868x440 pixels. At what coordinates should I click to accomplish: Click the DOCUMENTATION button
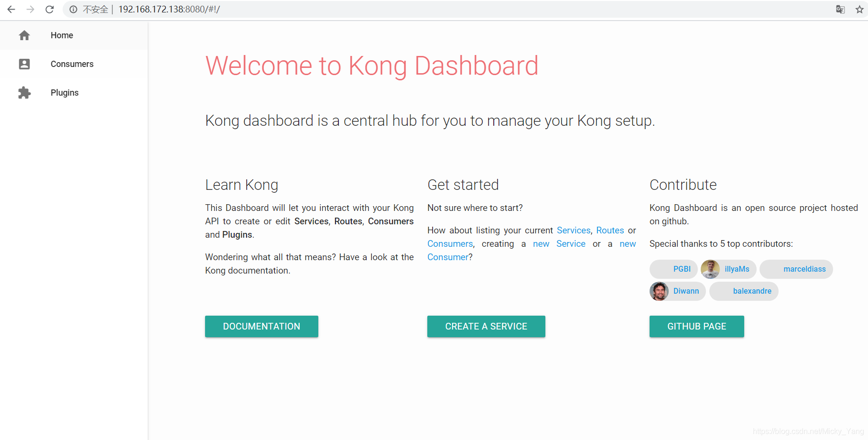[261, 326]
